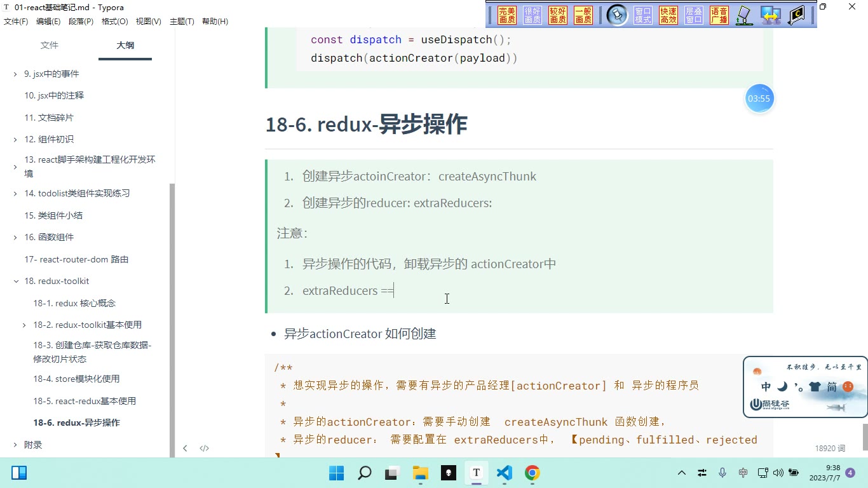Click the 快速高效 toolbar button

[668, 15]
